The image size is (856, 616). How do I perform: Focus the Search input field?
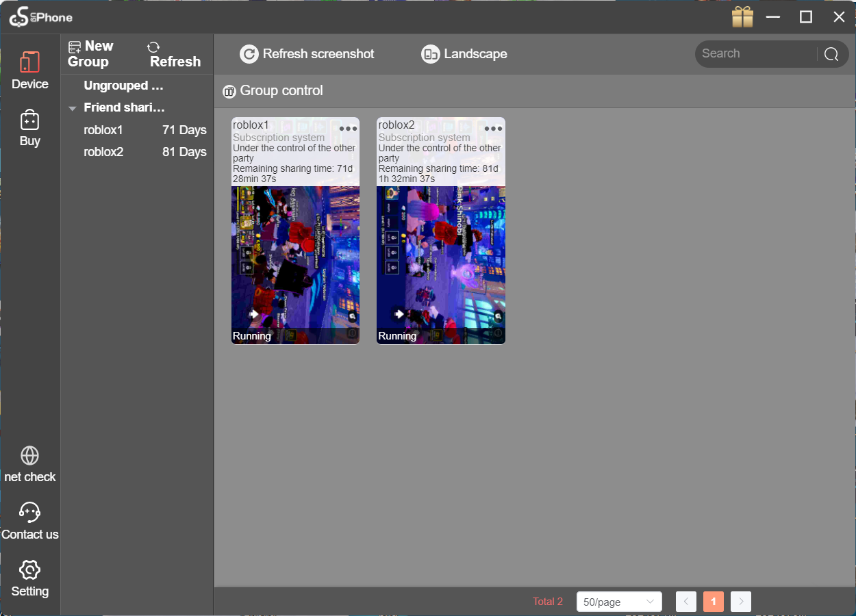[757, 54]
